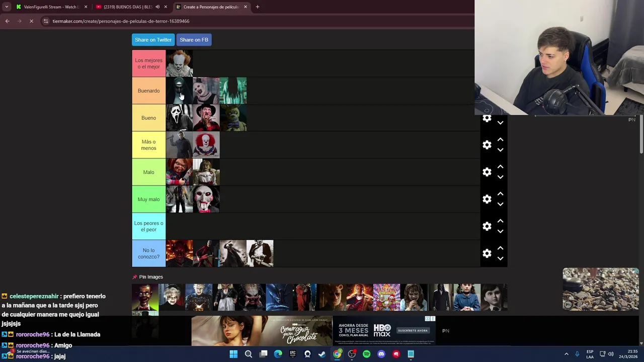Viewport: 644px width, 362px height.
Task: Select 'Los mejores o el mejor' tier label
Action: (x=149, y=63)
